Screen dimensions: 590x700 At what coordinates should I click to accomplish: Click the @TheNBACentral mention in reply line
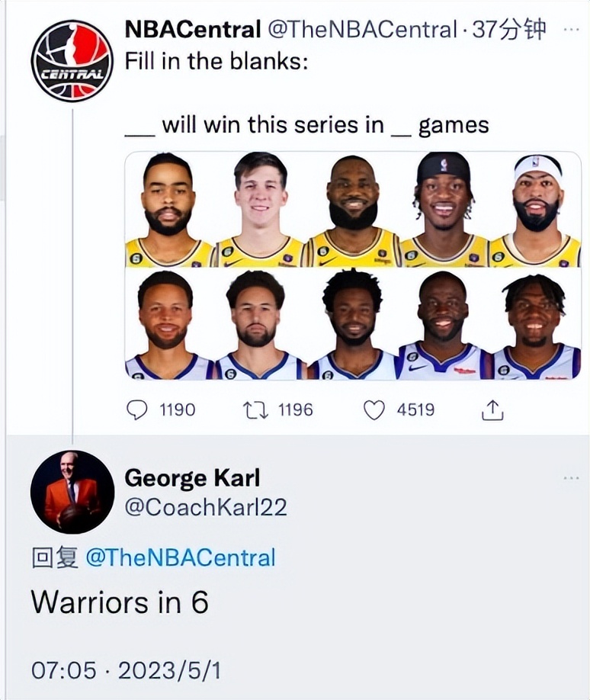point(180,557)
